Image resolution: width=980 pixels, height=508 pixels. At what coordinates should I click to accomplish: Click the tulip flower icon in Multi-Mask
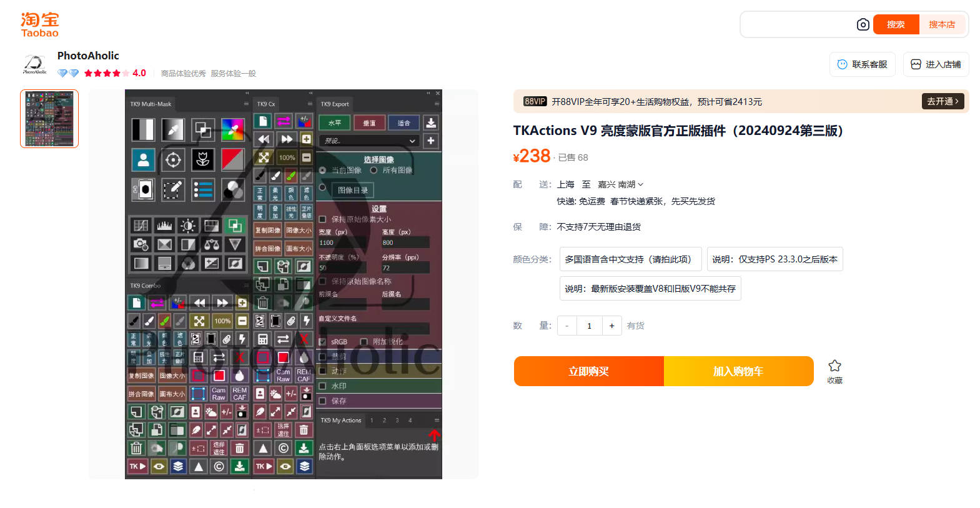(202, 160)
